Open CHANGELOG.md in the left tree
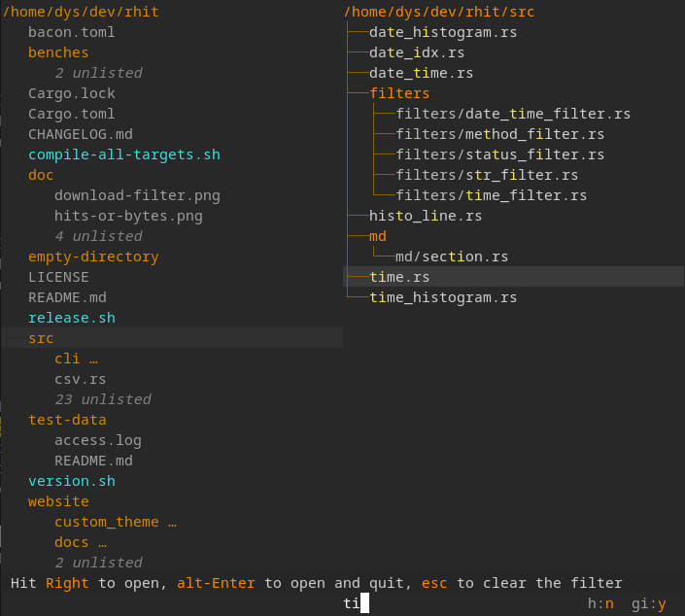The image size is (685, 616). tap(81, 134)
